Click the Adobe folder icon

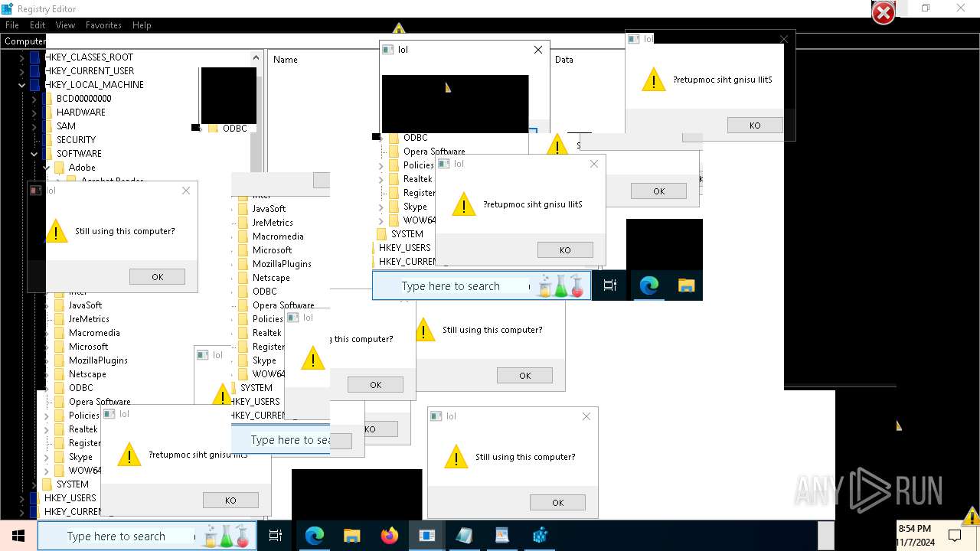(60, 168)
